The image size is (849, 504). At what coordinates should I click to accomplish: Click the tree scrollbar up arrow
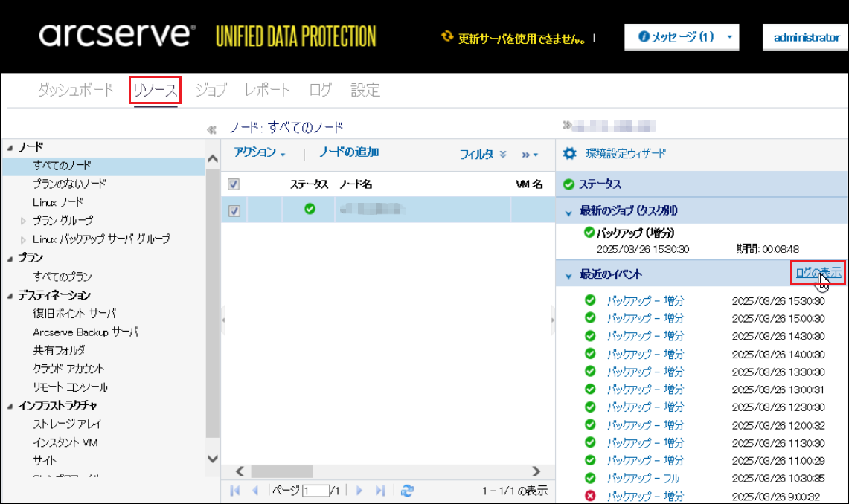(x=213, y=158)
